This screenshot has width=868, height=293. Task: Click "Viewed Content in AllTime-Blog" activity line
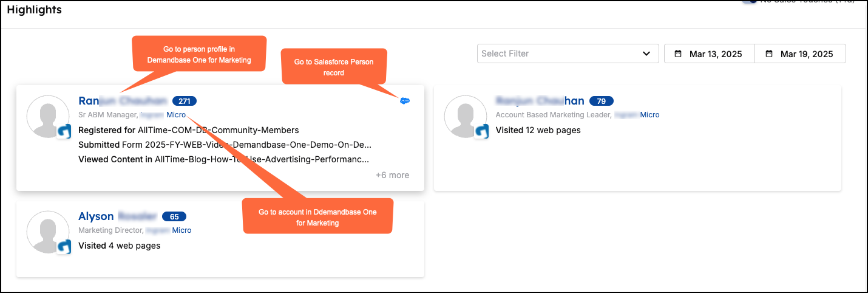click(x=224, y=159)
